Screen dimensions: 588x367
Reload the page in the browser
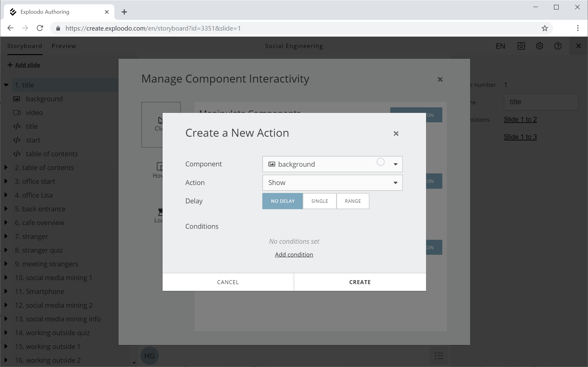[40, 28]
